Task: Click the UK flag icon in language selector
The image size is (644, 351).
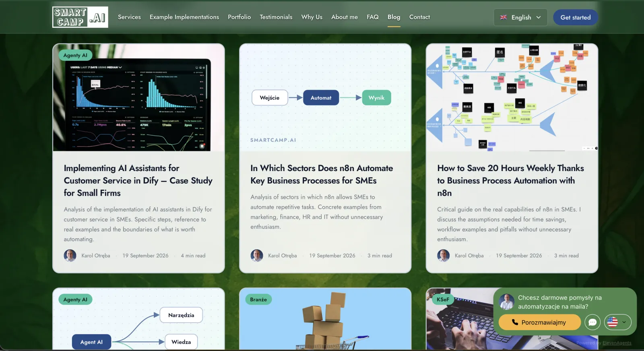Action: click(x=503, y=17)
